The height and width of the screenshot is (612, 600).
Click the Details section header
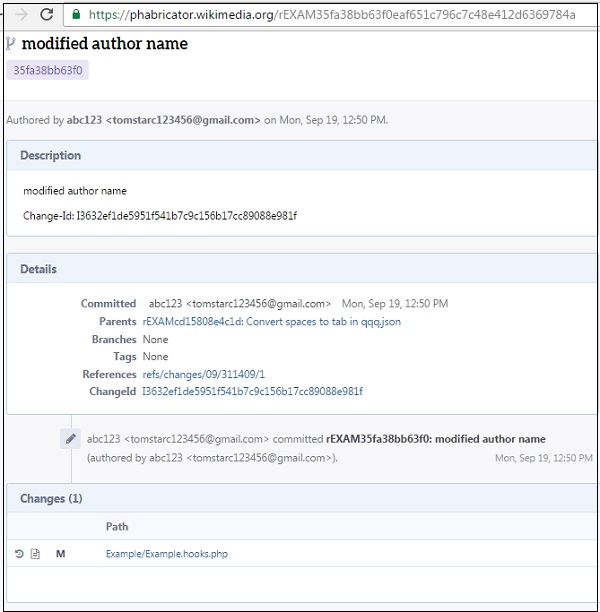38,269
